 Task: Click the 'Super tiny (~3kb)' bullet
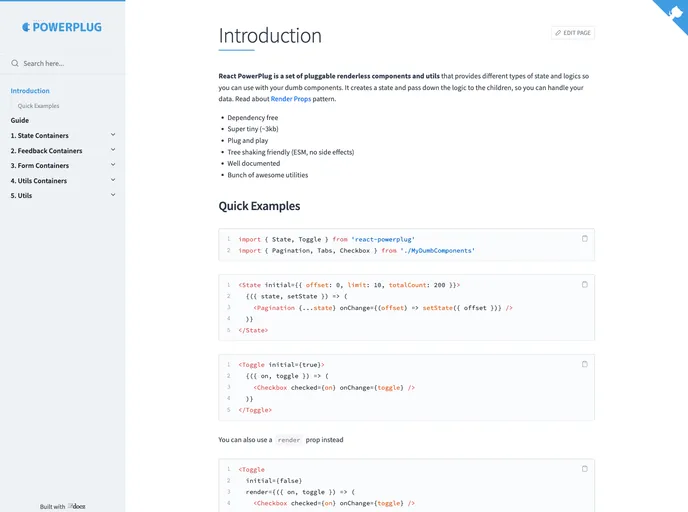253,129
